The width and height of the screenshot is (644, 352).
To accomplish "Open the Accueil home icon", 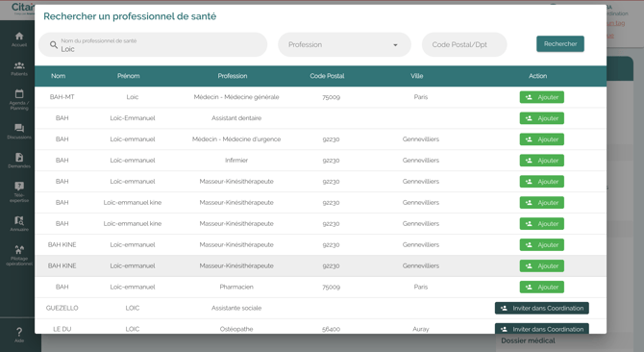I will click(19, 37).
